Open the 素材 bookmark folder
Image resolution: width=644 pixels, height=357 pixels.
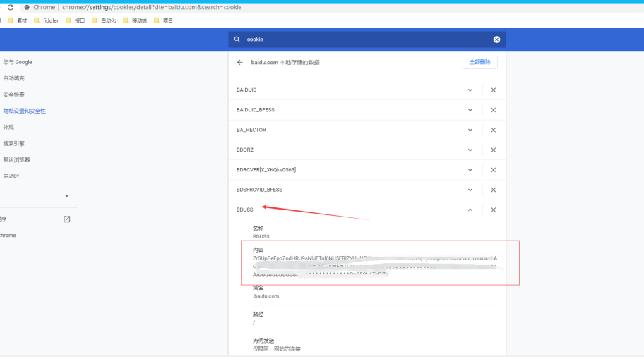click(x=17, y=20)
